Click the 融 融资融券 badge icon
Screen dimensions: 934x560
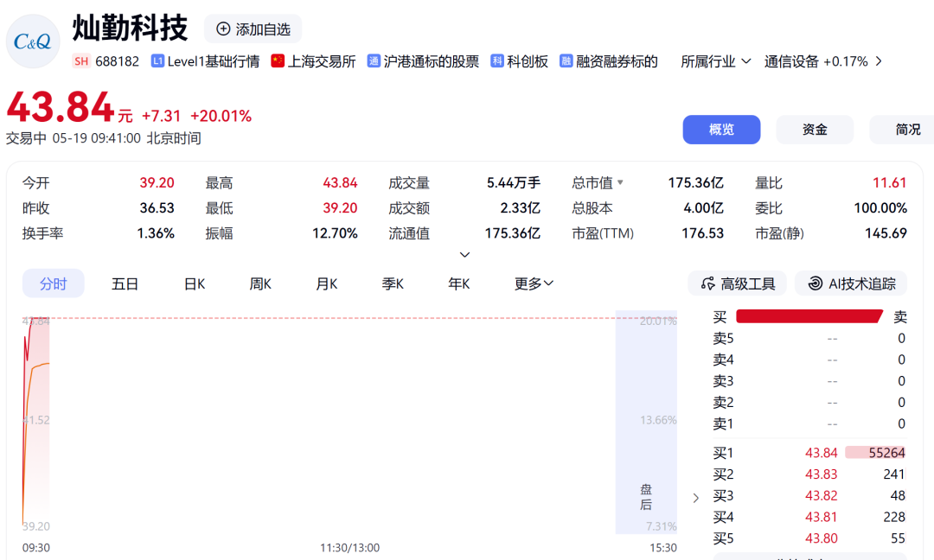coord(566,61)
